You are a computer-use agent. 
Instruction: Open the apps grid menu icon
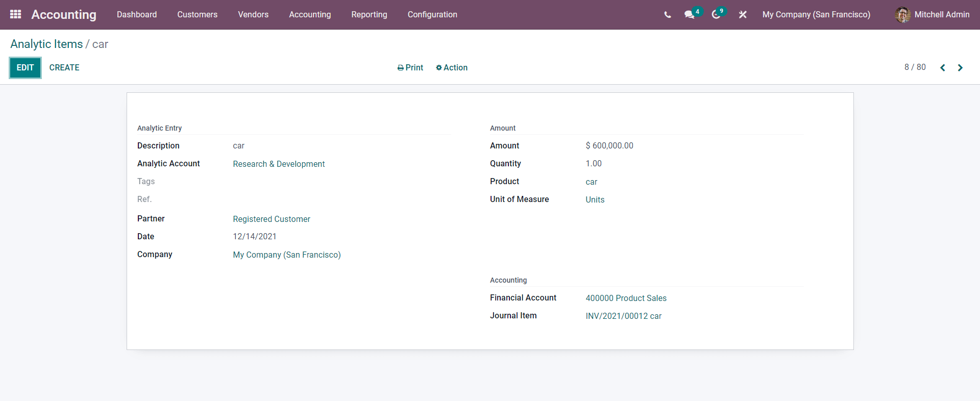pyautogui.click(x=16, y=14)
